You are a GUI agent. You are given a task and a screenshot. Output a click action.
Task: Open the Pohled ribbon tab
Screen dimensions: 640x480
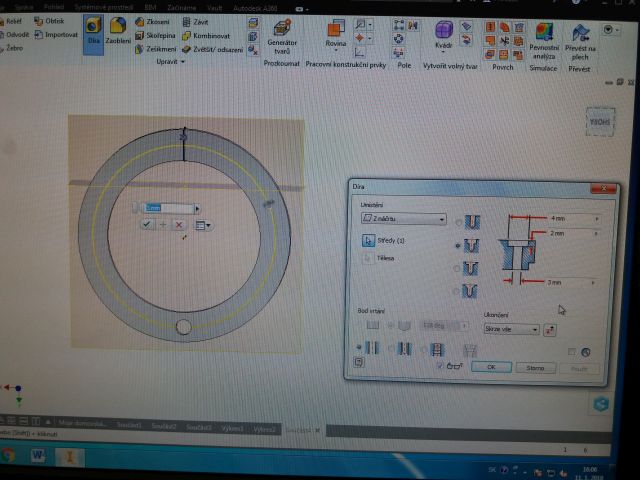(x=53, y=4)
